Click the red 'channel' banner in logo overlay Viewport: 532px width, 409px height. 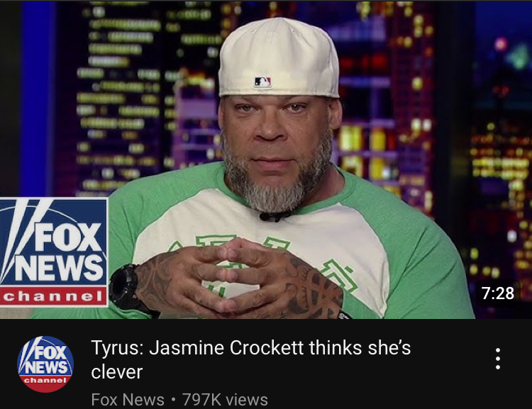point(53,296)
